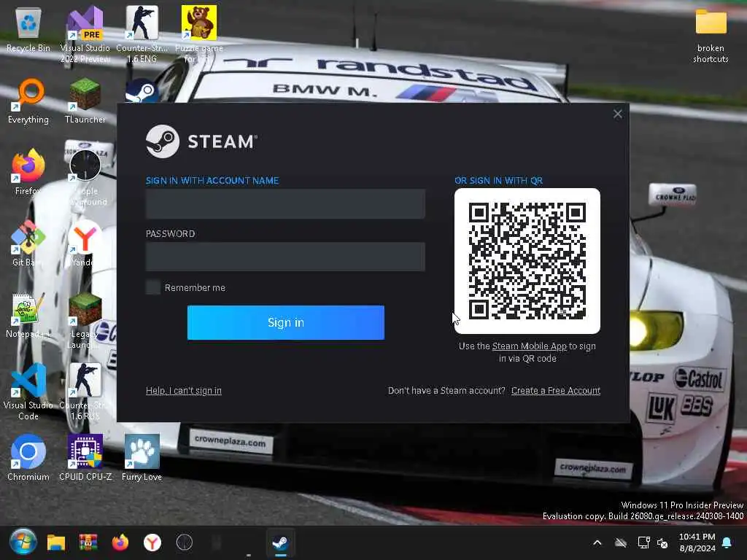Open the Puzzle game bear icon
The width and height of the screenshot is (747, 560).
pyautogui.click(x=198, y=34)
